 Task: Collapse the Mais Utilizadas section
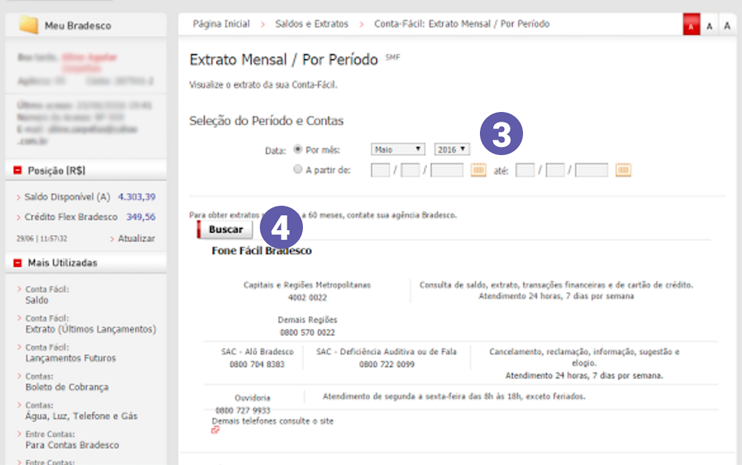[x=18, y=263]
